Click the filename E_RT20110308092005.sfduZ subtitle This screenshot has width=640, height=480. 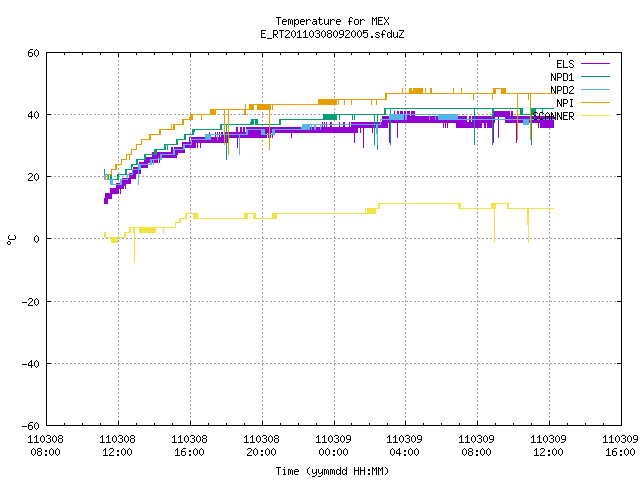pyautogui.click(x=332, y=34)
